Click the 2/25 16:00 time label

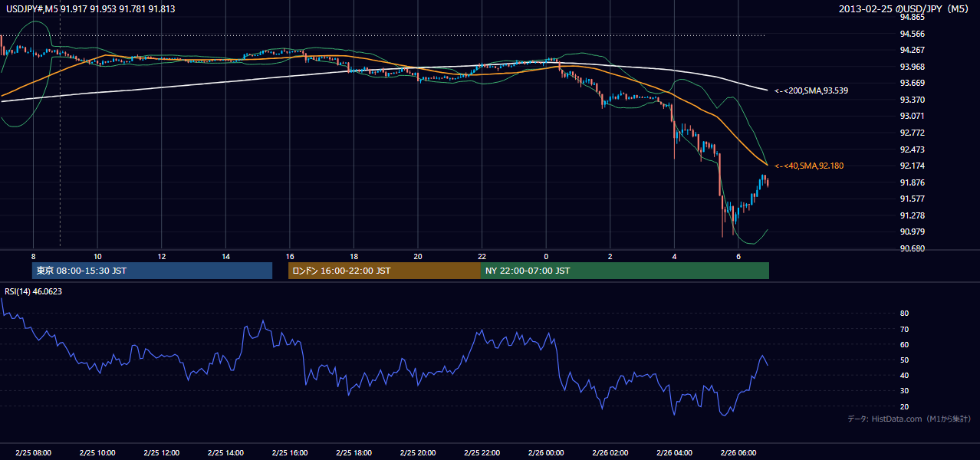click(x=290, y=453)
